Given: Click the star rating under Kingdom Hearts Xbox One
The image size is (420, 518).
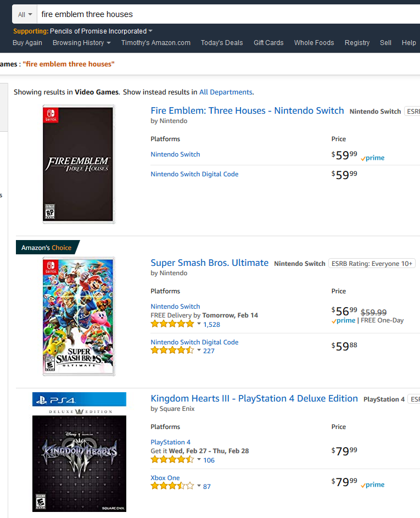Looking at the screenshot, I should pyautogui.click(x=172, y=486).
